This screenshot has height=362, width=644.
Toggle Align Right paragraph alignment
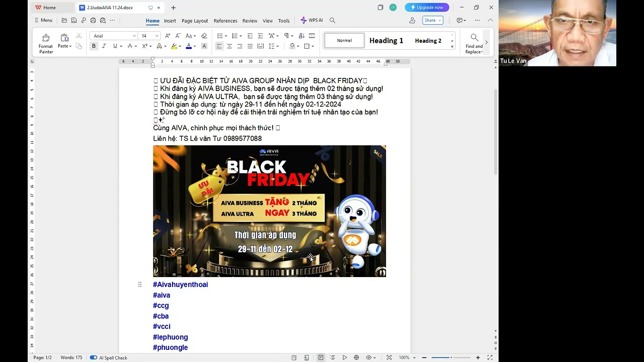pyautogui.click(x=239, y=46)
